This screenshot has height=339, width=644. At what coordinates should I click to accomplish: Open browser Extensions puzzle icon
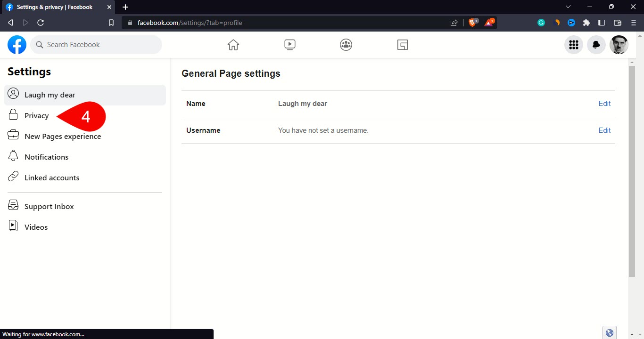coord(586,23)
